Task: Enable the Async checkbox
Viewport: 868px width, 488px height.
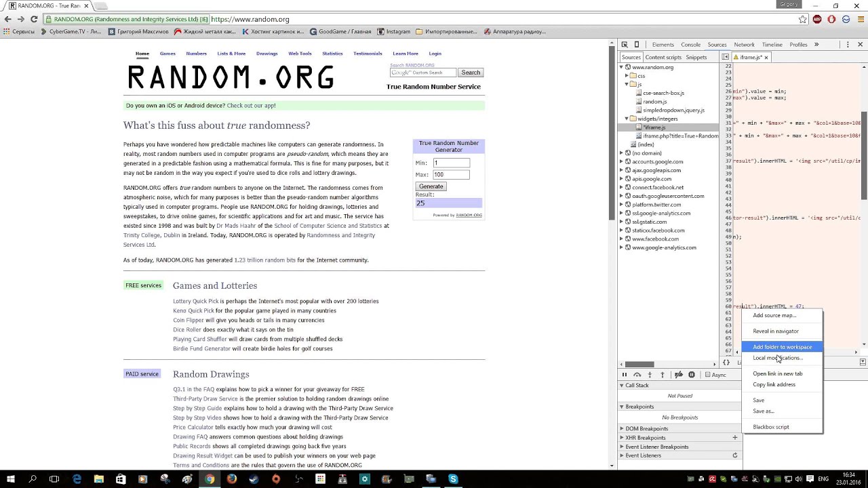Action: coord(707,375)
